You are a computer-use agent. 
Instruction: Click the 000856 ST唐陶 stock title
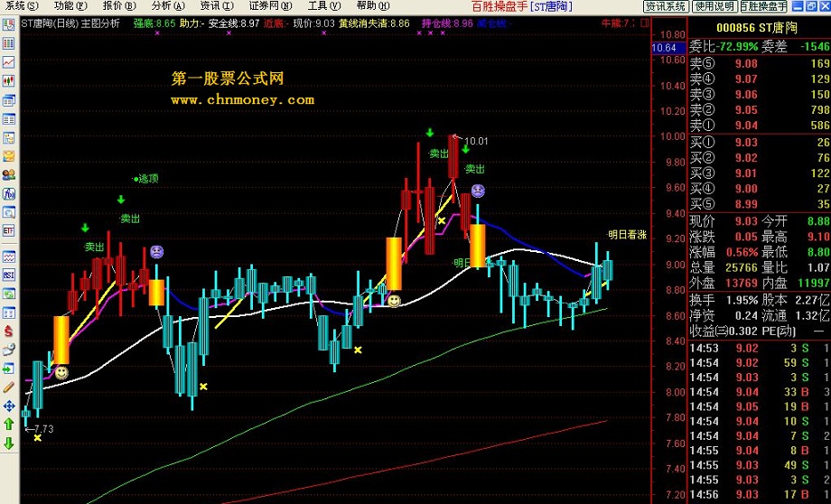[757, 28]
